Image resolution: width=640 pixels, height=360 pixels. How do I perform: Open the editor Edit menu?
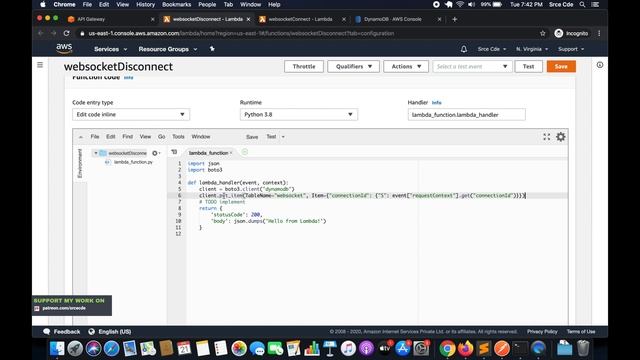tap(111, 137)
